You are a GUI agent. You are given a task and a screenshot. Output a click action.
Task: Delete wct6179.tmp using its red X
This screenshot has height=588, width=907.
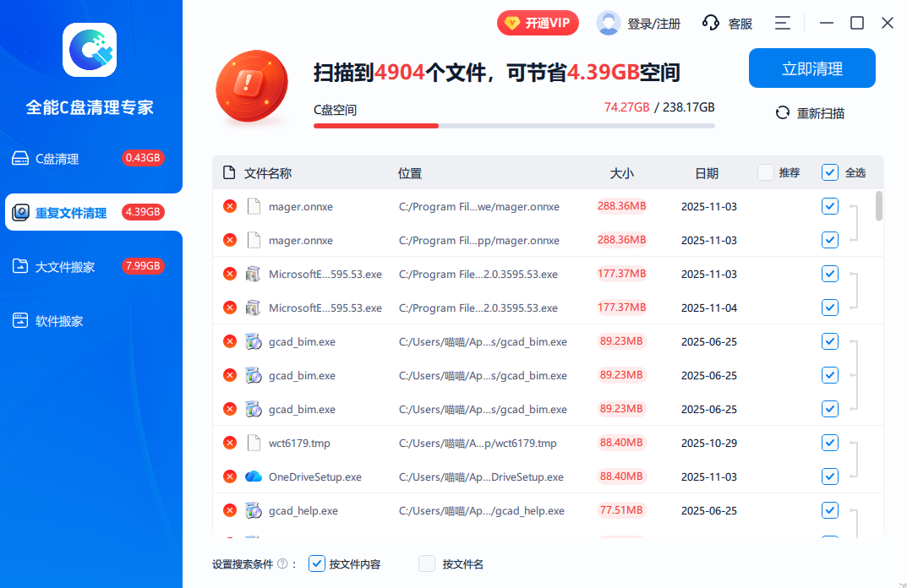[229, 442]
